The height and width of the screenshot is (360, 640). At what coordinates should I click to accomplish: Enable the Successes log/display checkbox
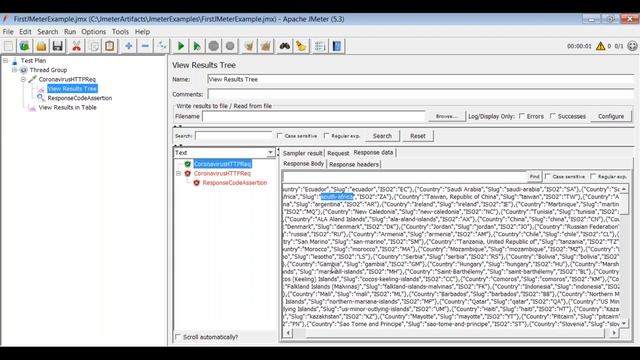point(553,116)
